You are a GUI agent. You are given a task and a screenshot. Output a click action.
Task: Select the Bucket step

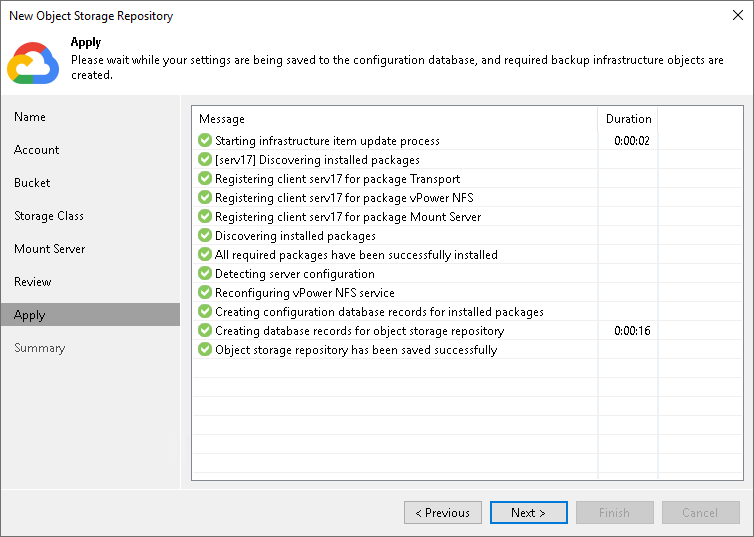coord(32,183)
